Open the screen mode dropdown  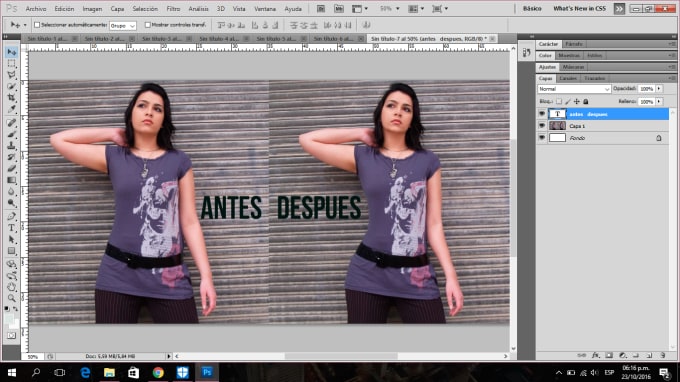(x=440, y=9)
